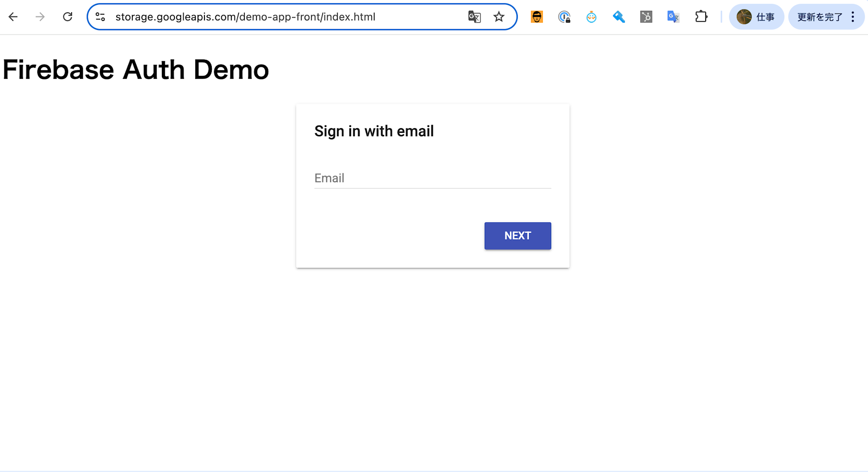This screenshot has width=868, height=474.
Task: Go back to the previous page
Action: tap(13, 17)
